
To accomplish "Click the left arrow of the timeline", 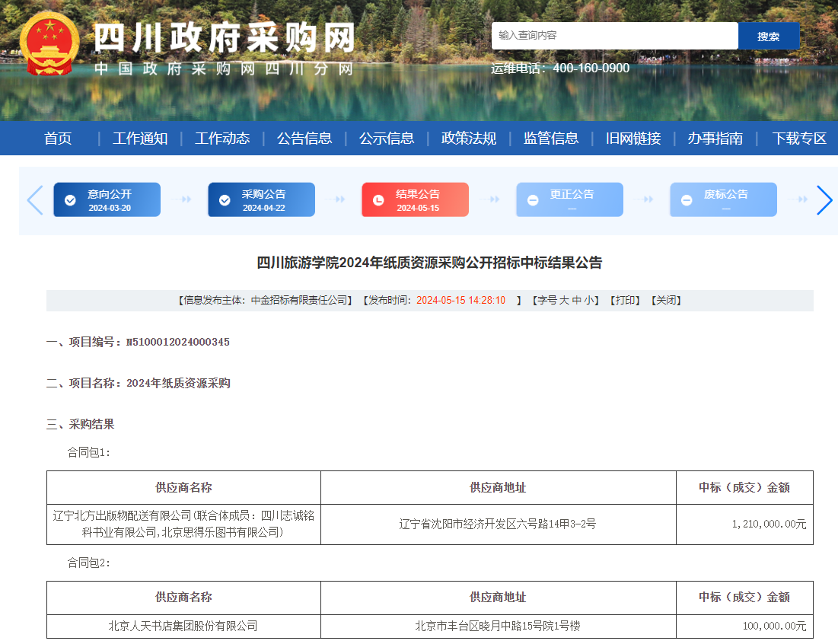I will coord(35,200).
